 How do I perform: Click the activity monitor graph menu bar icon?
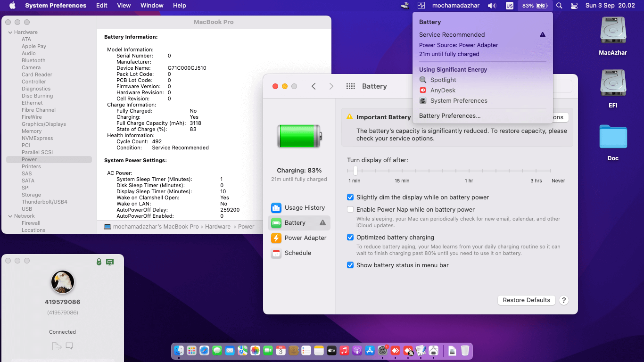click(421, 6)
